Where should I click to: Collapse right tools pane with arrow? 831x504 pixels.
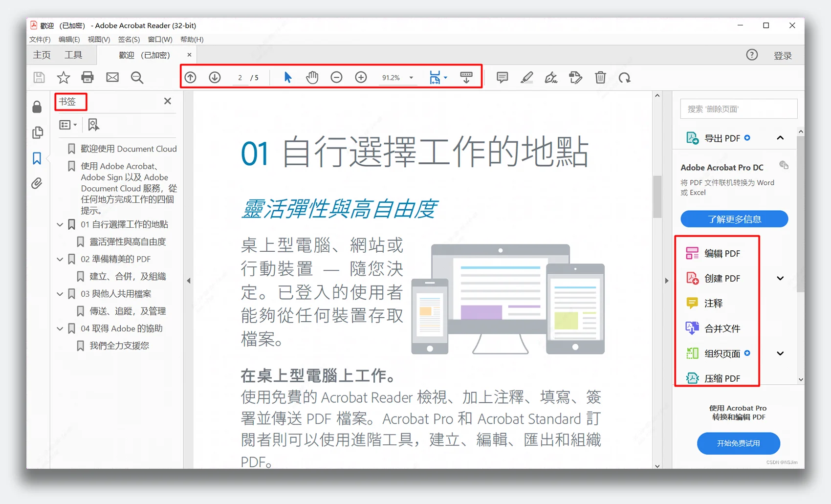[x=667, y=281]
